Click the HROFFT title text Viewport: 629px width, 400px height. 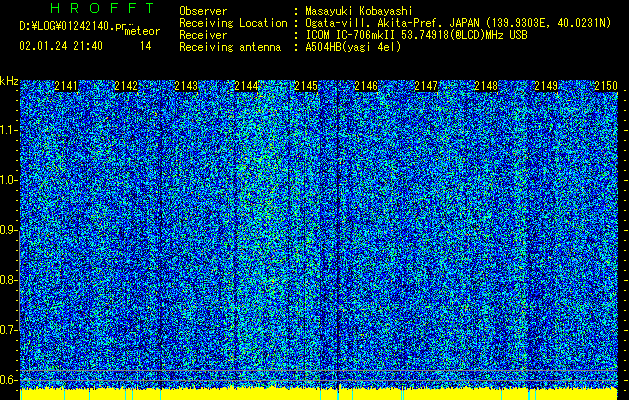click(x=102, y=8)
